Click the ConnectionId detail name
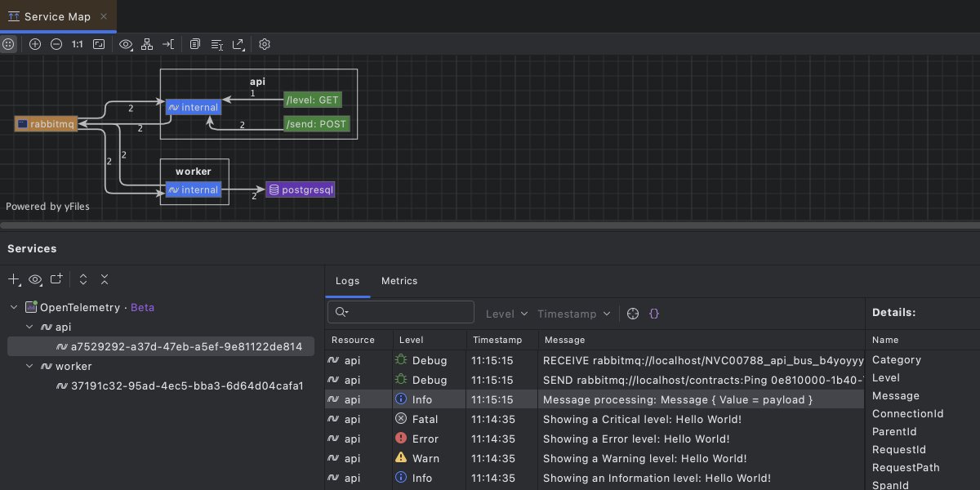This screenshot has height=490, width=980. tap(907, 413)
